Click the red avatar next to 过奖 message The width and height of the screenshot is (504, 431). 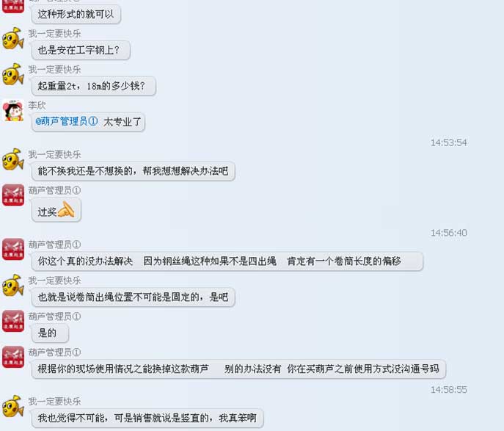[13, 195]
